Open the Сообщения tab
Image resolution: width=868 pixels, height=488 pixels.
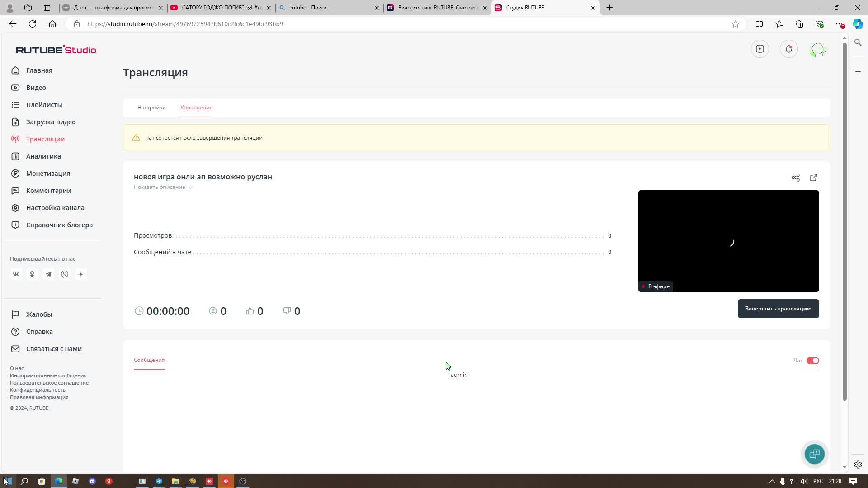point(149,360)
